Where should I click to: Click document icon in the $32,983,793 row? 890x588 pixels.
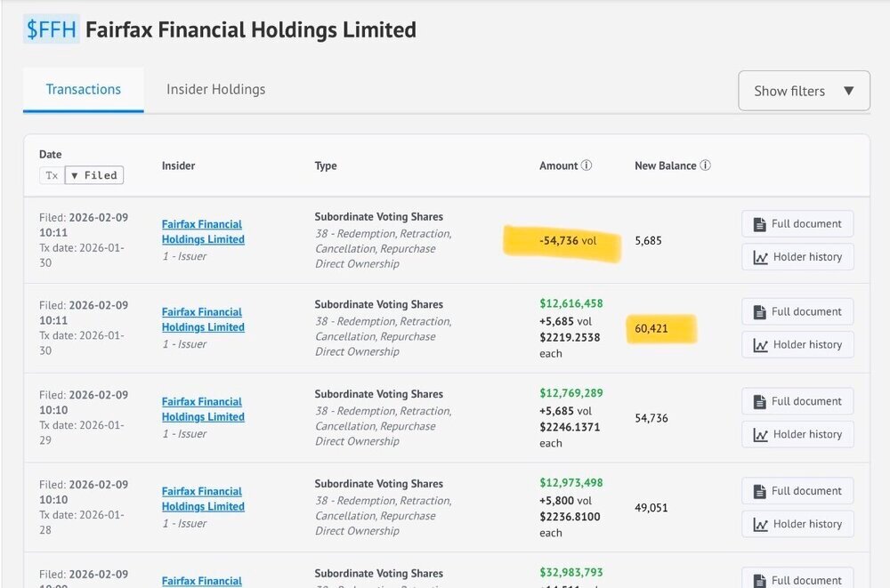759,581
